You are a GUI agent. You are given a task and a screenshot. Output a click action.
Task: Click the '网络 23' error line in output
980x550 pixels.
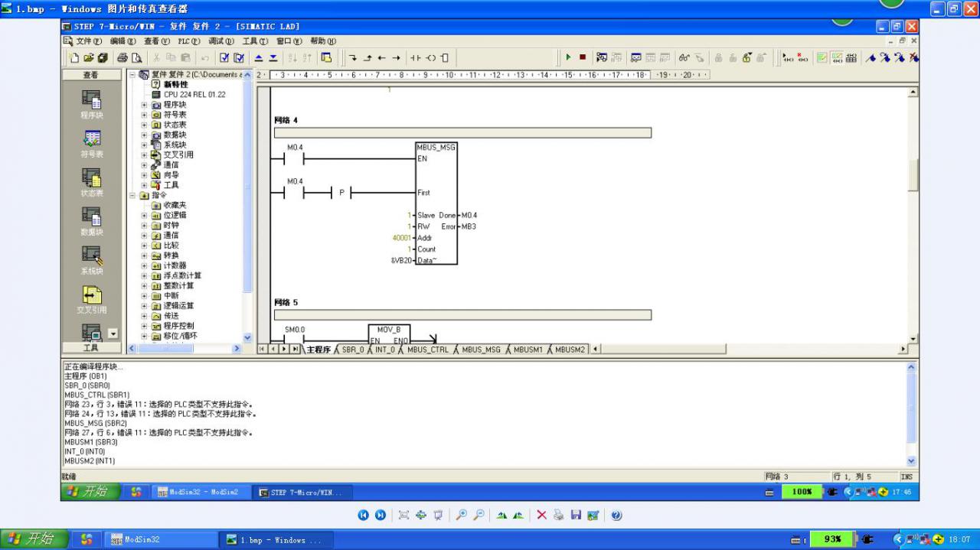(158, 404)
